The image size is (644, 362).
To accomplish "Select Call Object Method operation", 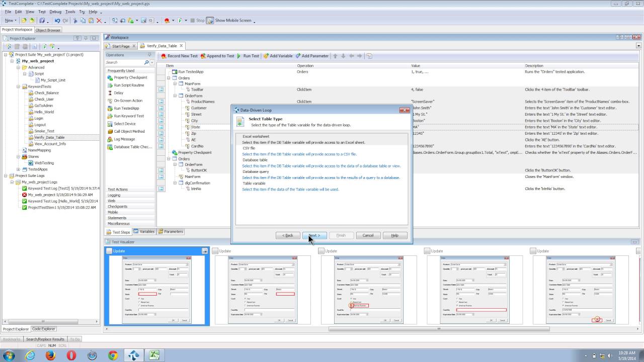I will coord(129,131).
